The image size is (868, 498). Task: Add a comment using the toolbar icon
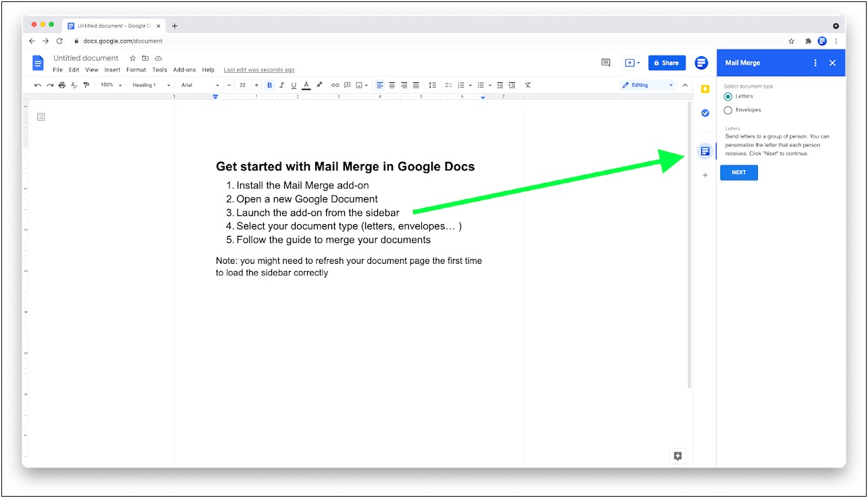pos(348,85)
